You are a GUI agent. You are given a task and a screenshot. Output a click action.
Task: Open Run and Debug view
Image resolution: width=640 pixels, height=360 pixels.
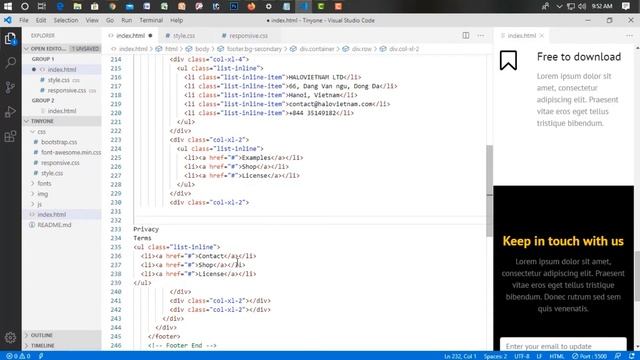click(x=10, y=111)
